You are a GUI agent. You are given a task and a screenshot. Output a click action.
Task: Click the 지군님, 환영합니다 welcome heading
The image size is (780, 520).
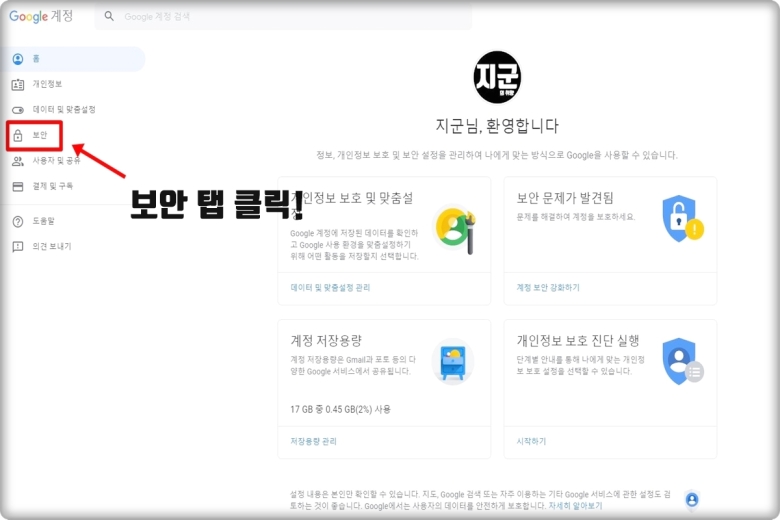click(x=497, y=126)
